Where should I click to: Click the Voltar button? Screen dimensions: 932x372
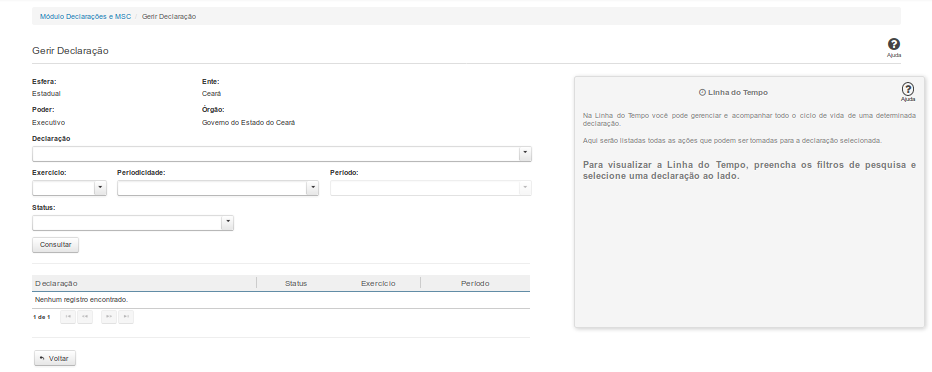coord(55,358)
